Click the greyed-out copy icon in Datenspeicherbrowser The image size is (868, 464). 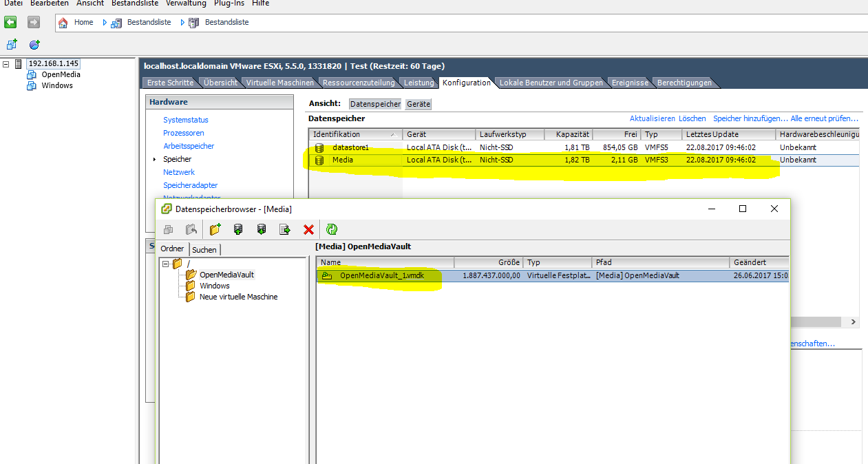pyautogui.click(x=169, y=229)
